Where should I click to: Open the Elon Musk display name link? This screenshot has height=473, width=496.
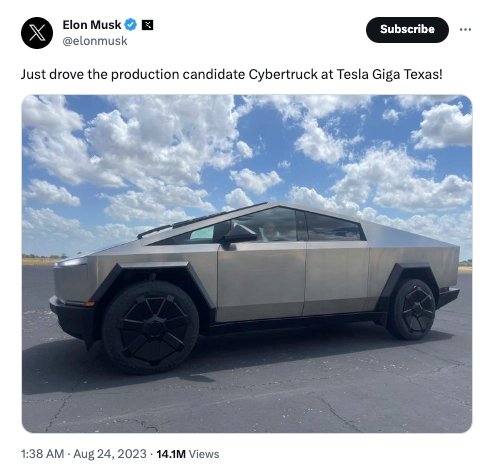(92, 25)
